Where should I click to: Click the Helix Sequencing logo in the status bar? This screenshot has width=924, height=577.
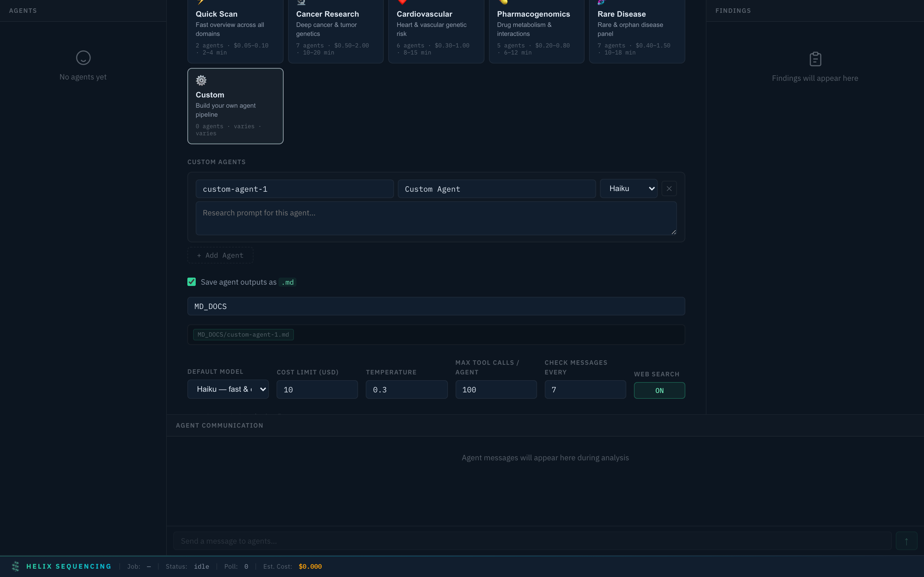tap(16, 566)
